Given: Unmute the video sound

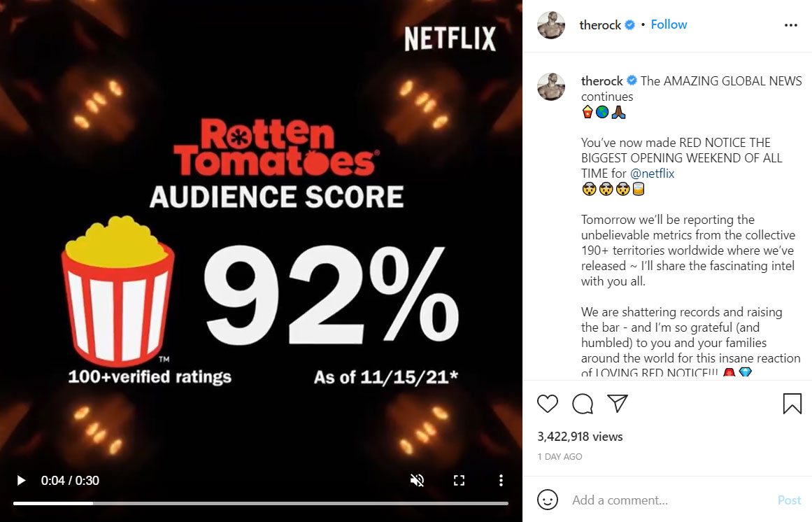Looking at the screenshot, I should point(417,481).
